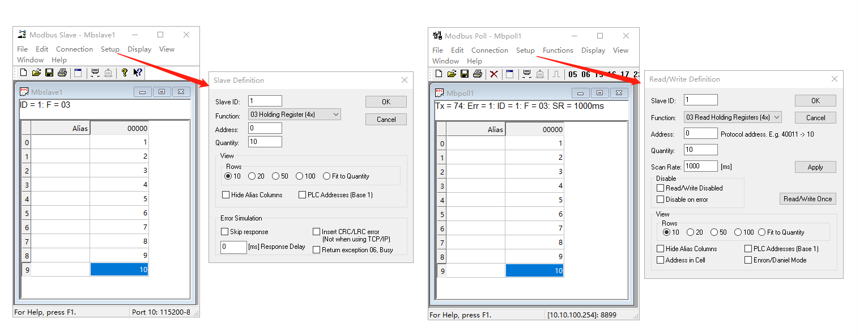Click the red X delete icon in Modbus Poll

494,74
